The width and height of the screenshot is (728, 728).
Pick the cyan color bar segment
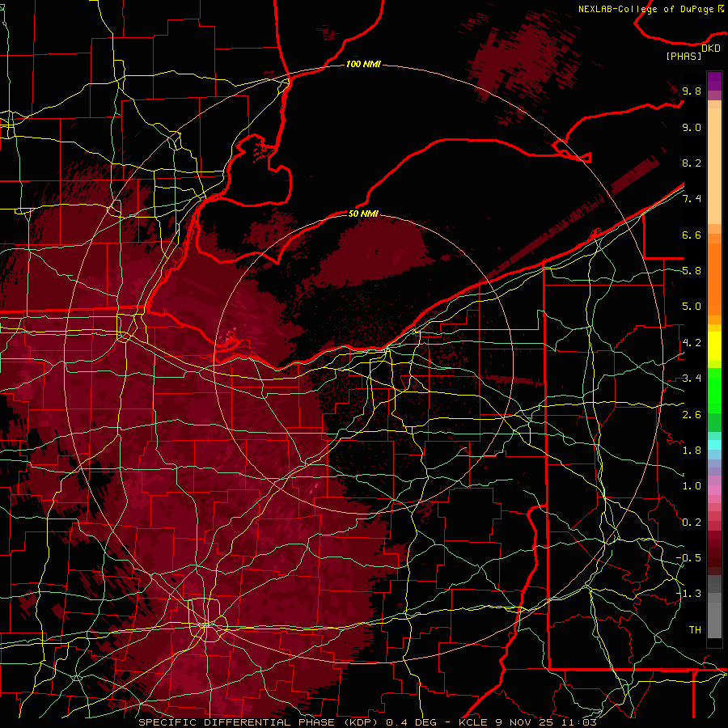tap(714, 445)
